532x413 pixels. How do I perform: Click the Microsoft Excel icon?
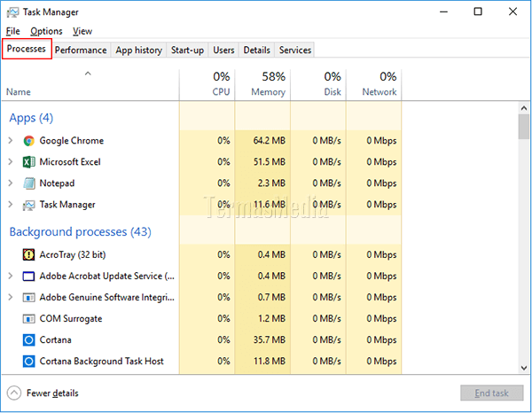click(x=29, y=162)
